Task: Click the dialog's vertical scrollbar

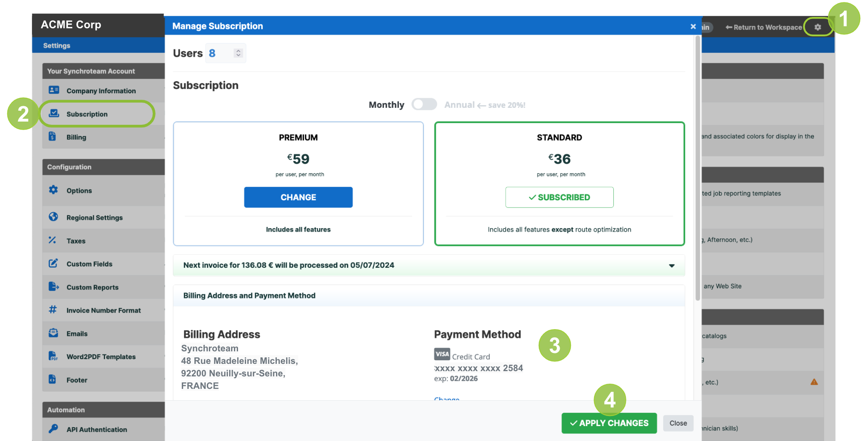Action: [x=697, y=168]
